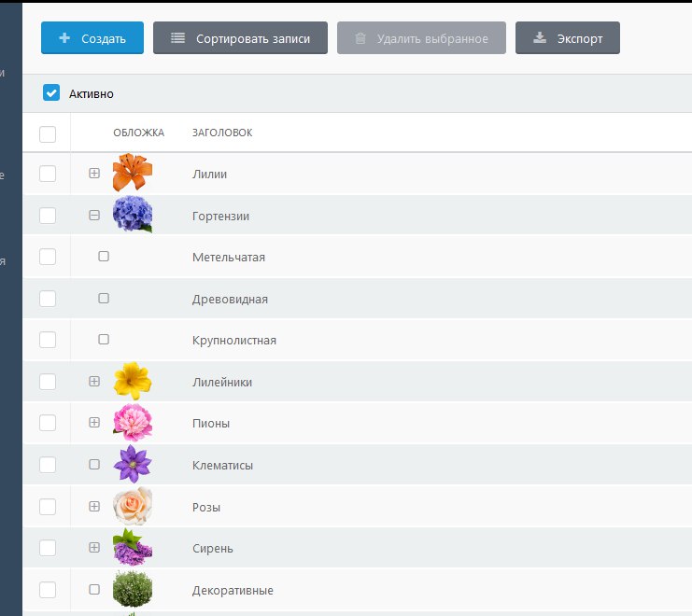Collapse the Гортензии category
This screenshot has width=692, height=616.
click(94, 216)
